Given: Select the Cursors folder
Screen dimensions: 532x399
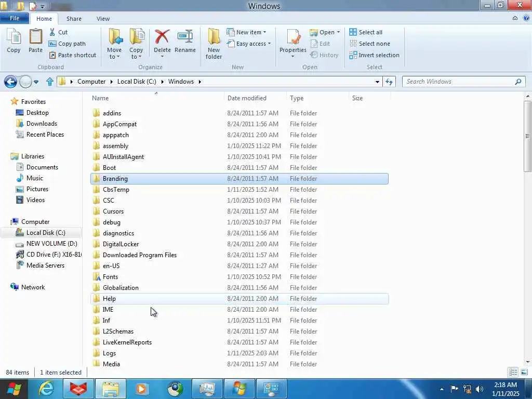Looking at the screenshot, I should click(240, 211).
